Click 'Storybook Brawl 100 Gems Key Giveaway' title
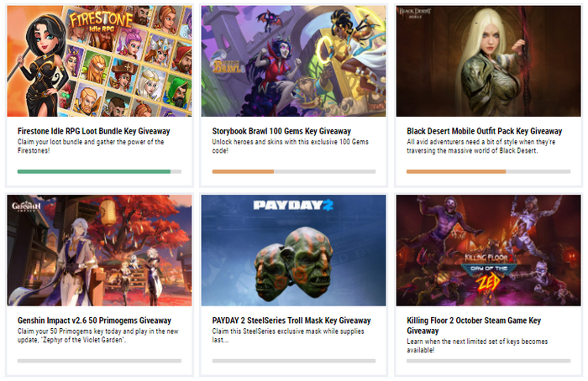Screen dimensions: 588x381 tap(281, 131)
